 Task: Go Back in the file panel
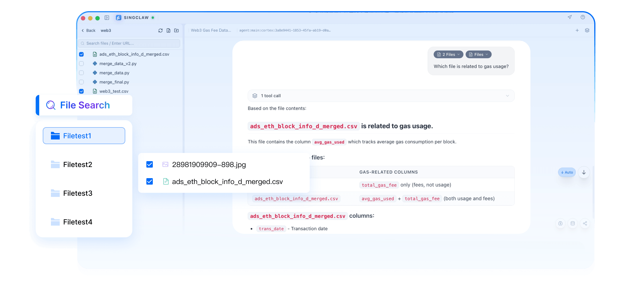tap(88, 30)
